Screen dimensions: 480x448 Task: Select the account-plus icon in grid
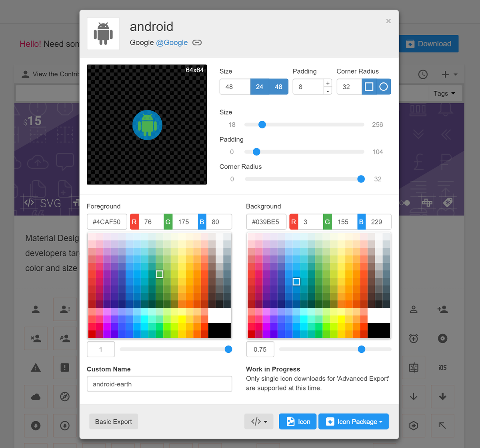coord(442,309)
